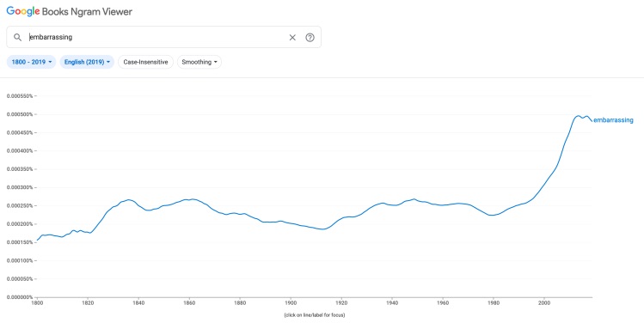The height and width of the screenshot is (323, 644).
Task: Open the Smoothing dropdown
Action: pyautogui.click(x=199, y=62)
